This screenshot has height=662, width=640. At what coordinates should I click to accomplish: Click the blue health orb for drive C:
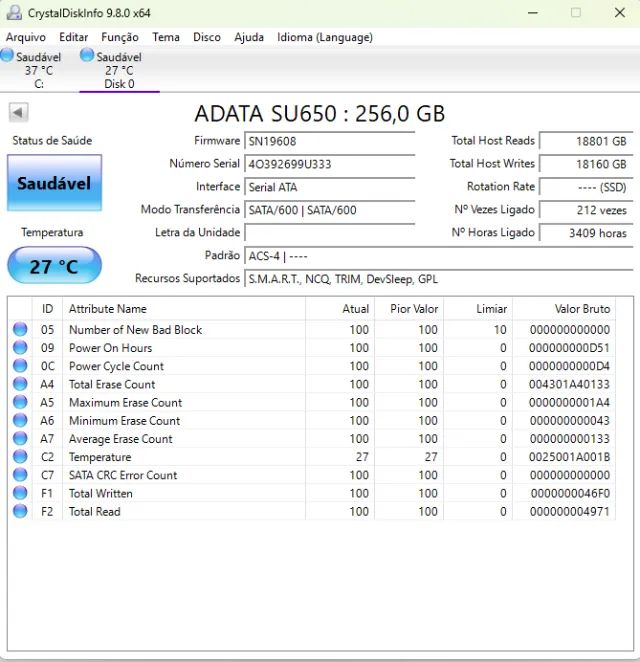coord(7,55)
